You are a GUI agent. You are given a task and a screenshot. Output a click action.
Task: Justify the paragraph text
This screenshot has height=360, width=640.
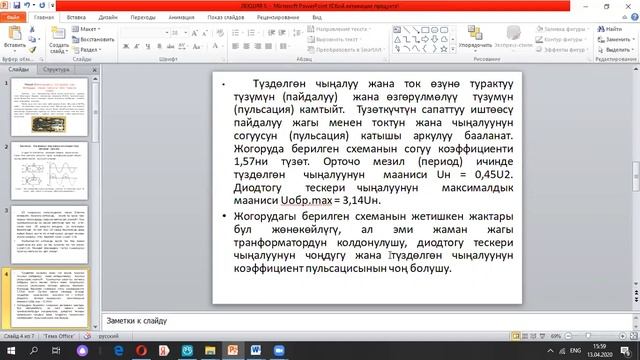point(268,47)
